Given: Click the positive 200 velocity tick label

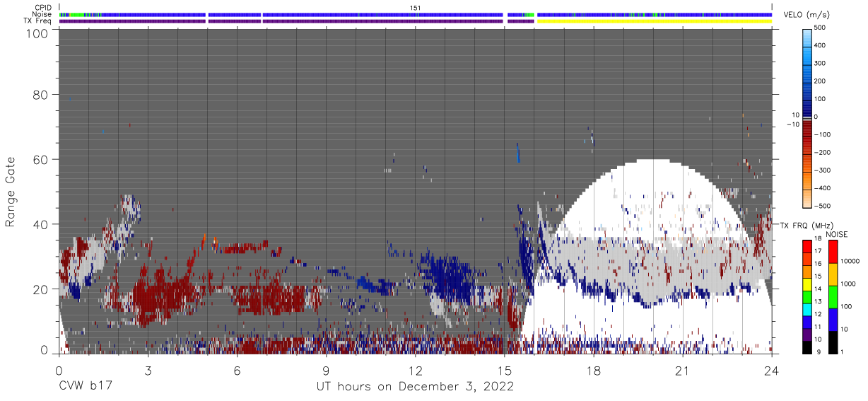Looking at the screenshot, I should click(x=819, y=81).
